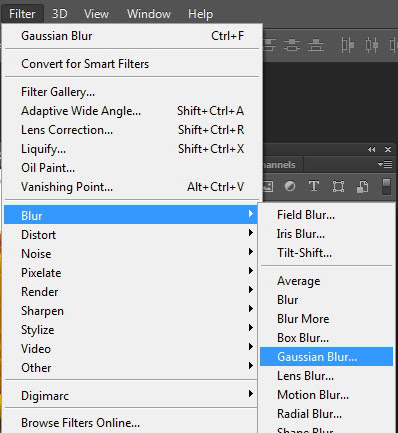398x433 pixels.
Task: Close the Layers/Channels panel group
Action: click(x=388, y=150)
